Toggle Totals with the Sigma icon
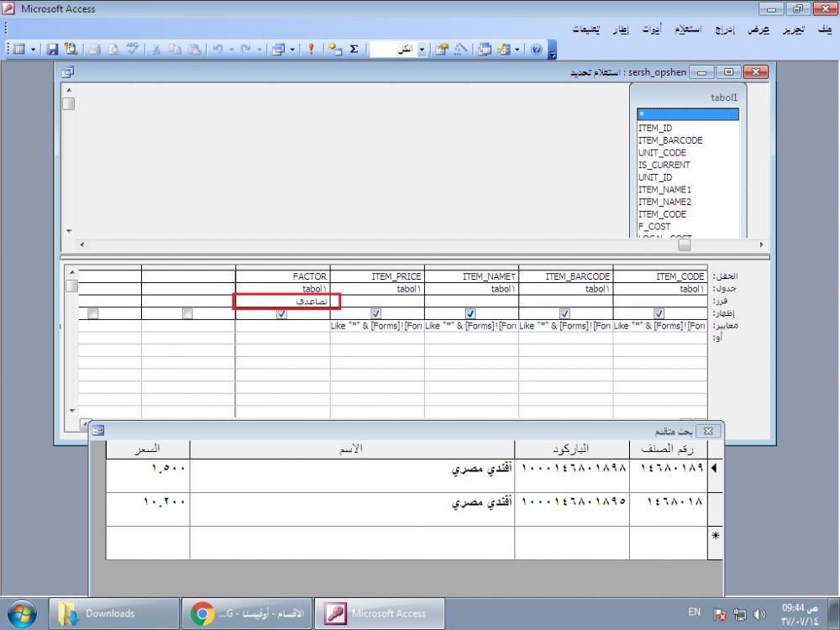 coord(354,50)
